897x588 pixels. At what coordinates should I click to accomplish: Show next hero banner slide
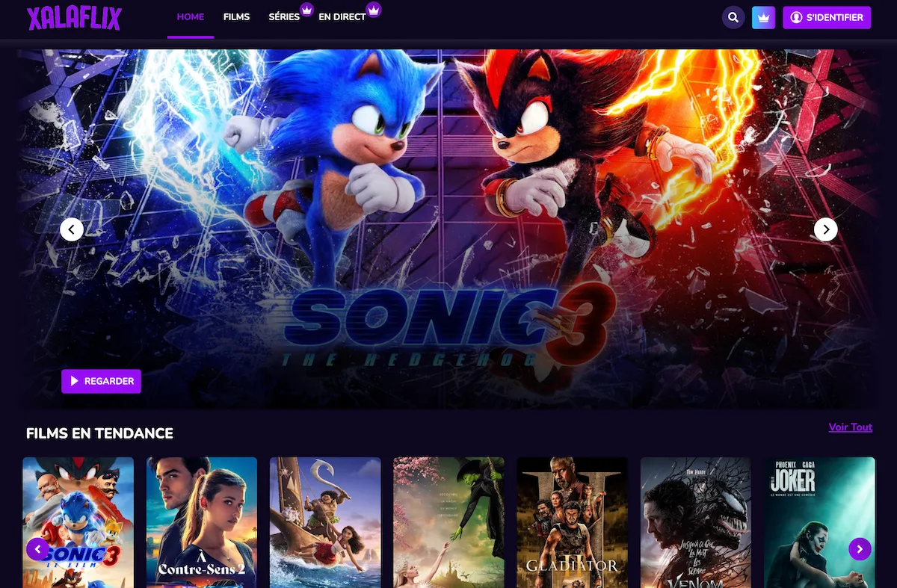pyautogui.click(x=826, y=229)
